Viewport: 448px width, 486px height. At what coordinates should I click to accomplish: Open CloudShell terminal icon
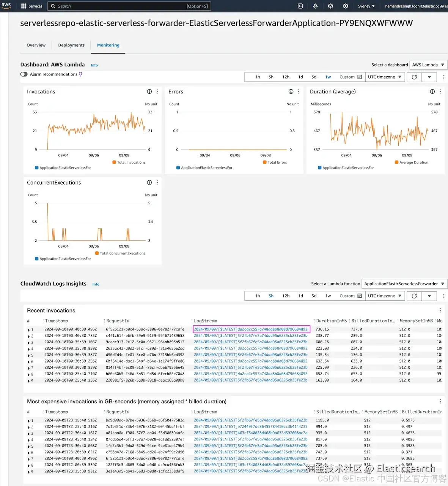point(300,6)
